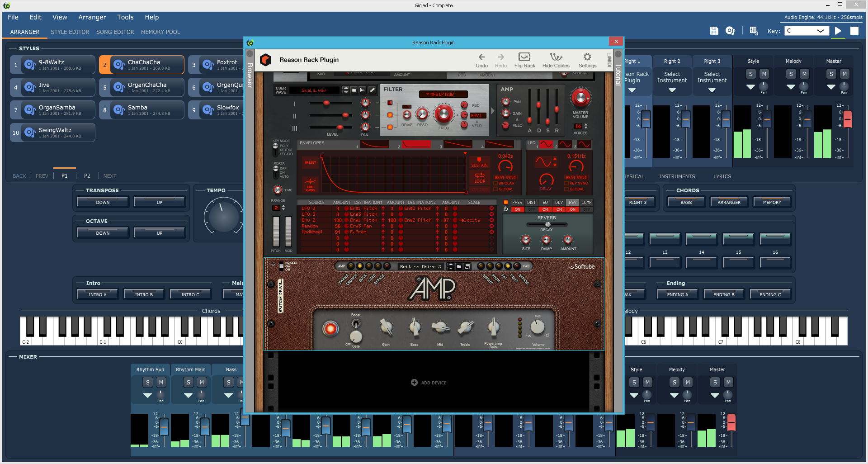Delete the Random modulation row
Image resolution: width=868 pixels, height=464 pixels.
[491, 226]
